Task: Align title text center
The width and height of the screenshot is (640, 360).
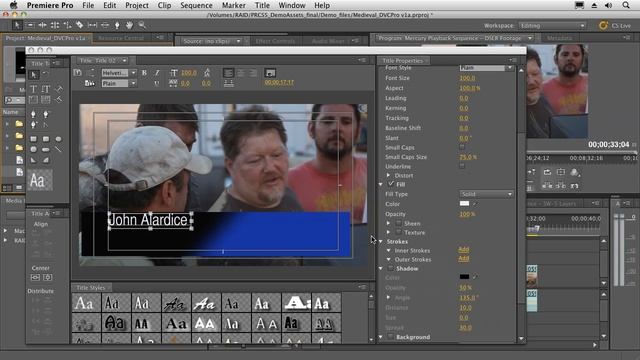Action: tap(241, 73)
